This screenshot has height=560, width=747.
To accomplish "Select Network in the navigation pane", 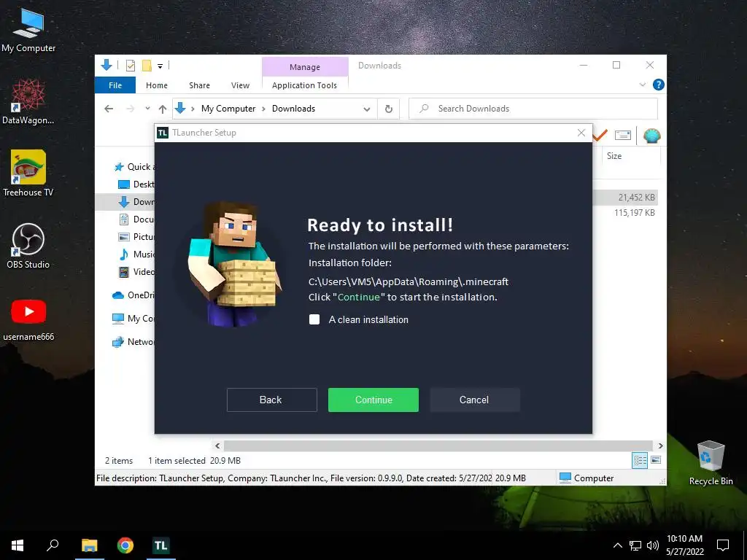I will pos(133,342).
